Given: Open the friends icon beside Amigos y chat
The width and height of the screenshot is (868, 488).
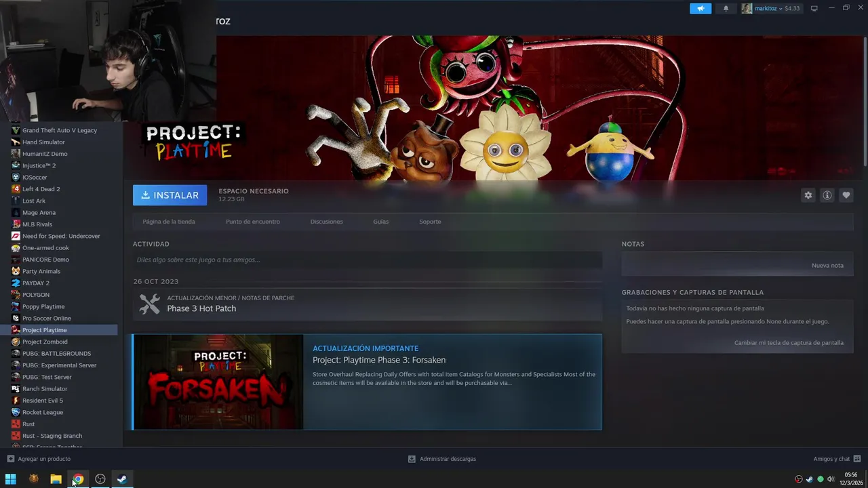Looking at the screenshot, I should (857, 459).
